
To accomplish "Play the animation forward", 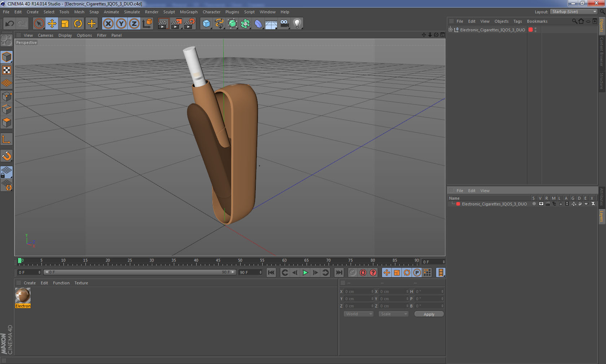I will point(305,272).
